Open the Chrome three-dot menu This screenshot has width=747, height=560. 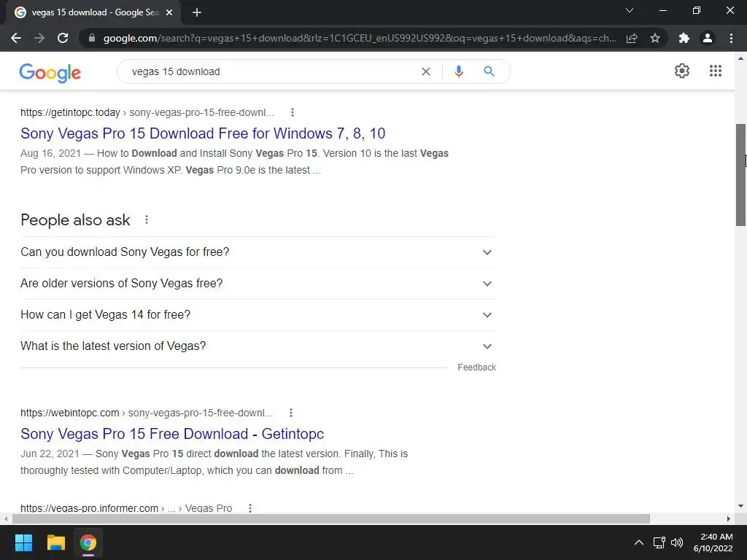pos(731,38)
